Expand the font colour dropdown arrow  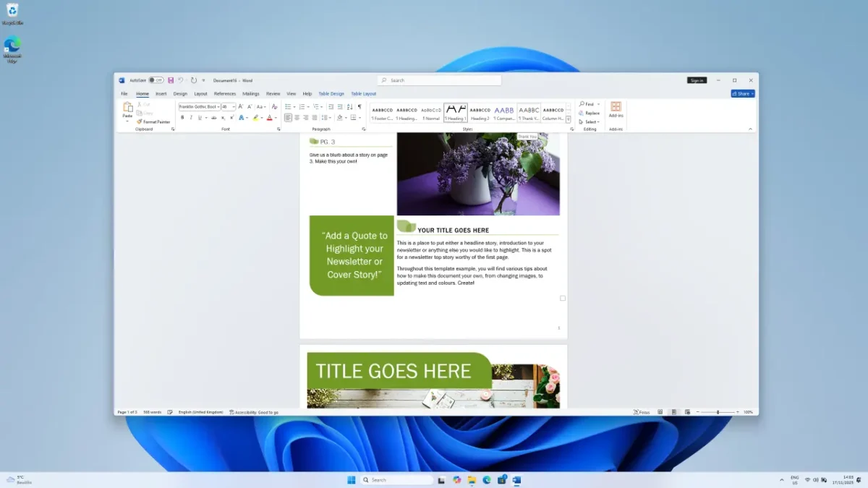click(x=276, y=118)
